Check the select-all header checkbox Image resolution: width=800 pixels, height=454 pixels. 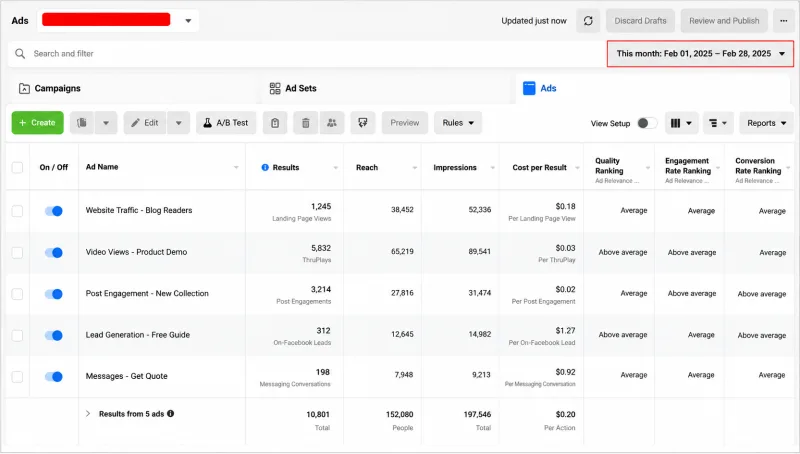point(17,167)
